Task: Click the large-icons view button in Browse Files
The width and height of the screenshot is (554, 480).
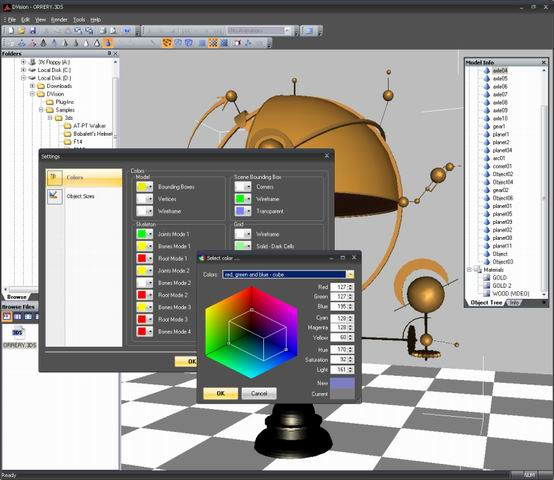Action: coord(7,316)
